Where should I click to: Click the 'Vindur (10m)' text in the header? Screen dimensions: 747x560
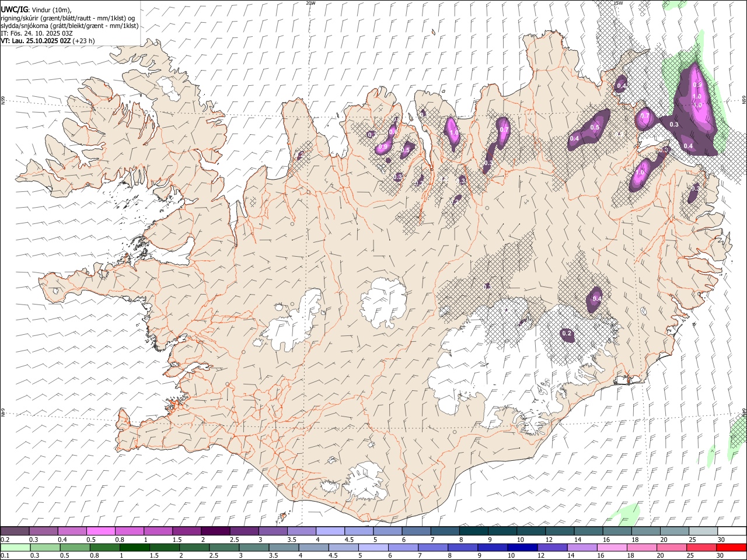point(52,9)
